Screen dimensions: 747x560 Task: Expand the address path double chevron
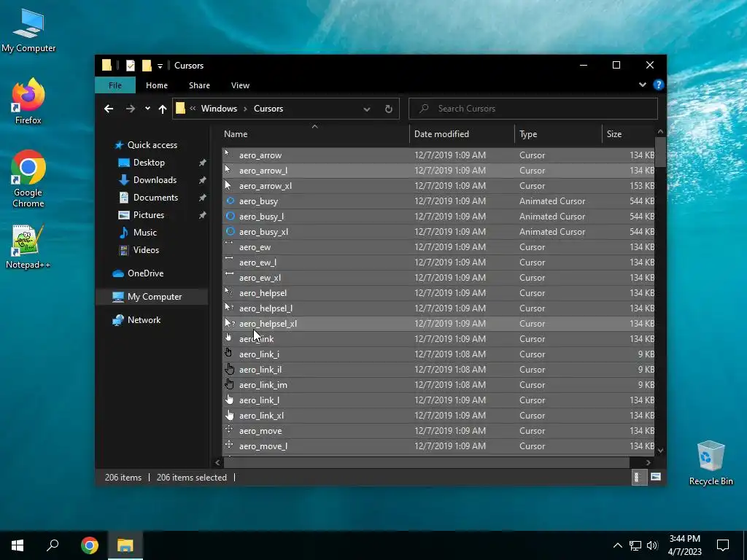(193, 109)
